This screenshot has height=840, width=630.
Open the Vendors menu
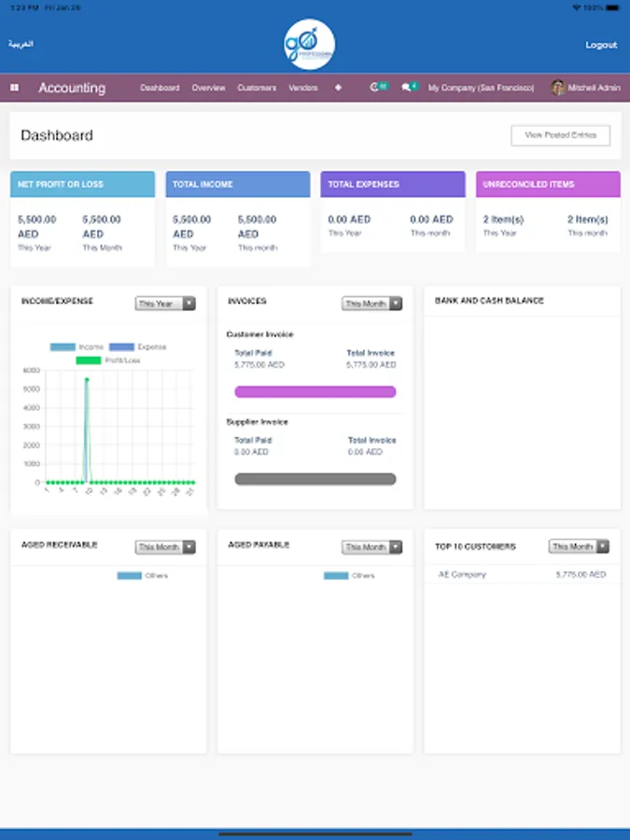(x=303, y=88)
